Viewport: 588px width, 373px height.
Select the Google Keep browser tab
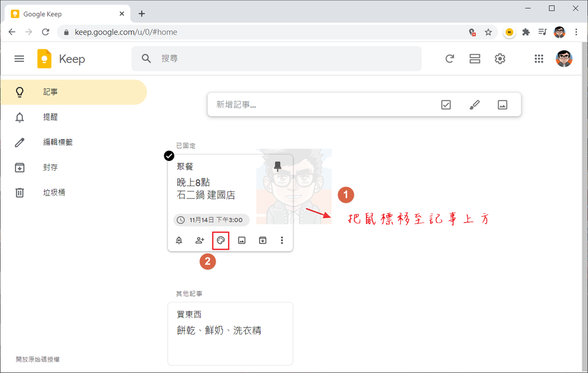(68, 14)
